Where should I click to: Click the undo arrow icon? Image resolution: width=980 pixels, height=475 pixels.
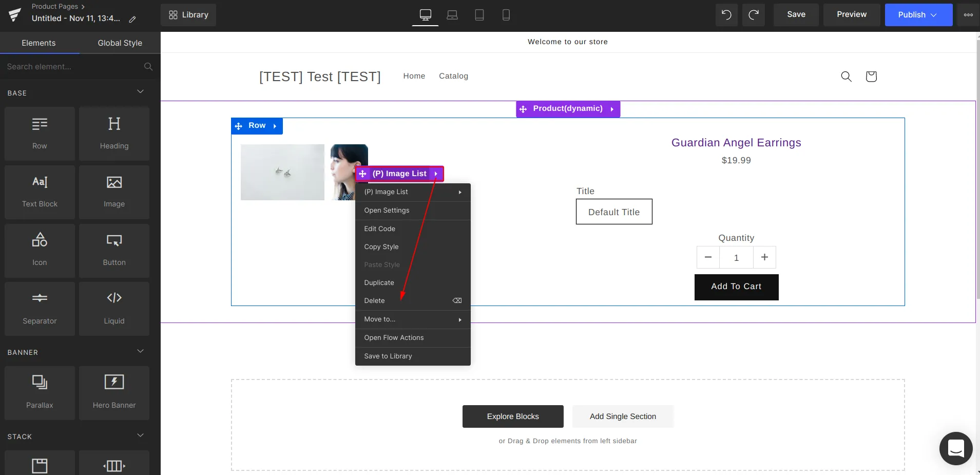click(x=726, y=15)
